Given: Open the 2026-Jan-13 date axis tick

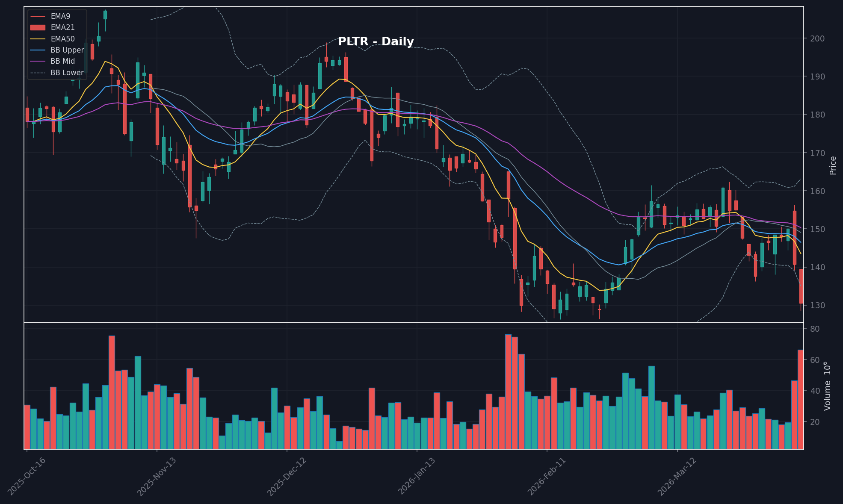Looking at the screenshot, I should 416,475.
